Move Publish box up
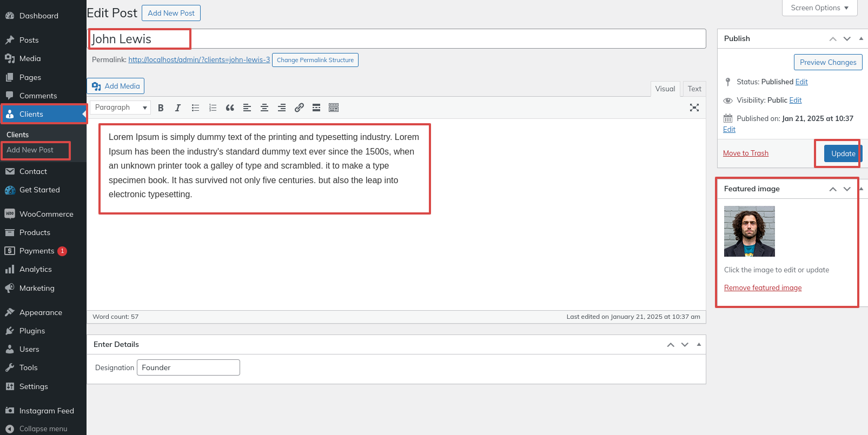 [x=833, y=39]
